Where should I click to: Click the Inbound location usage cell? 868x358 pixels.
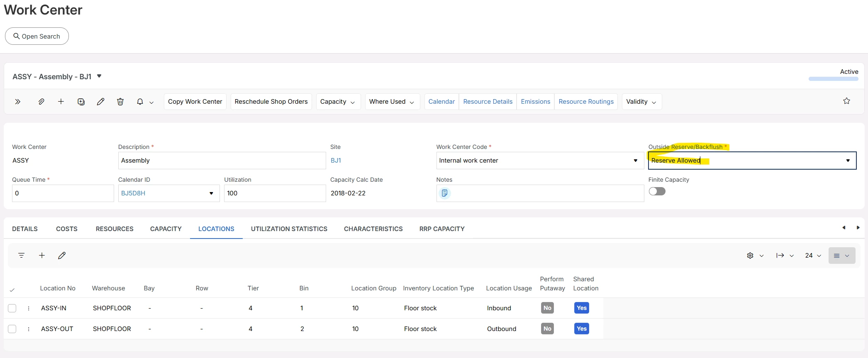(x=499, y=308)
